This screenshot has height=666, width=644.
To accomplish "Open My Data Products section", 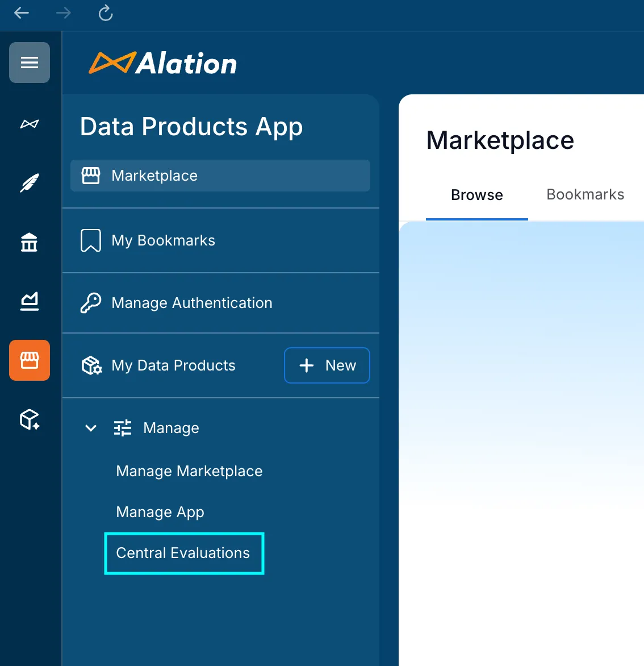I will pos(173,365).
